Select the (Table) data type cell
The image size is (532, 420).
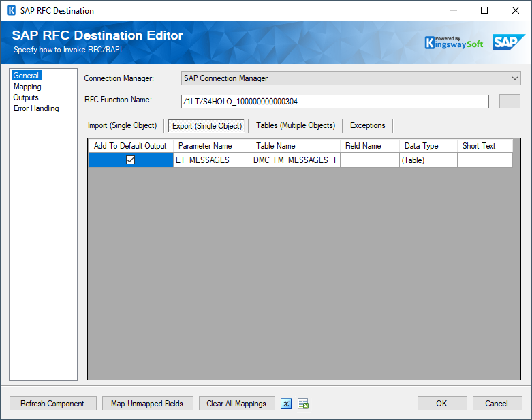click(x=428, y=160)
